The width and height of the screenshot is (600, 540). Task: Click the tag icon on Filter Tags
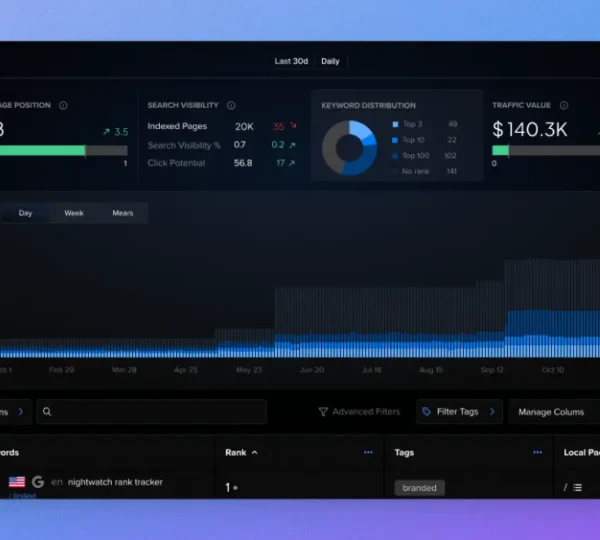pyautogui.click(x=427, y=412)
